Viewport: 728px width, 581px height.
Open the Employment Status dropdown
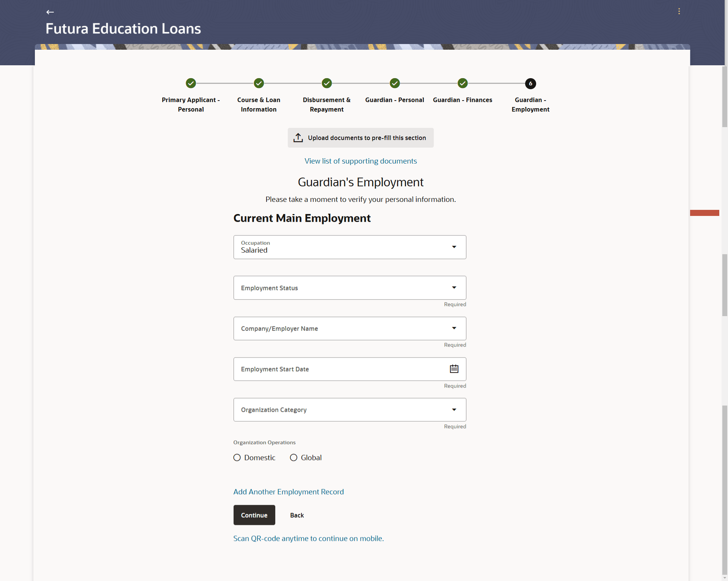click(x=454, y=288)
